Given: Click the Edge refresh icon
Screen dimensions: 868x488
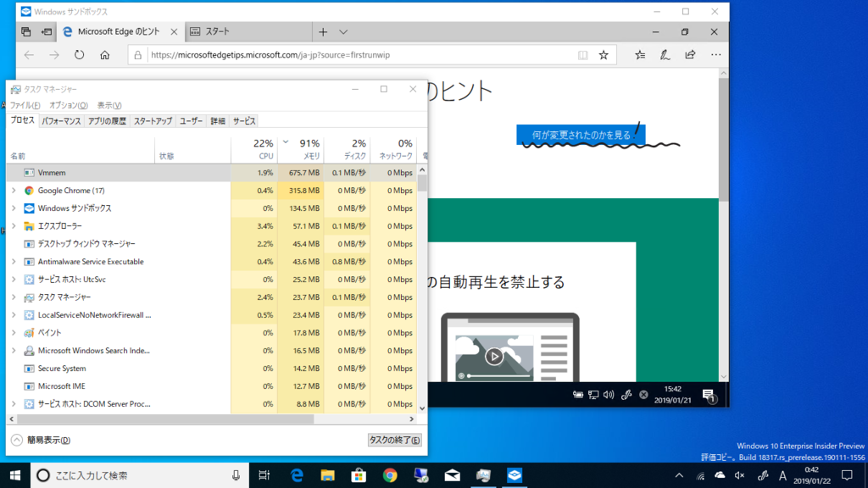Looking at the screenshot, I should click(x=79, y=55).
